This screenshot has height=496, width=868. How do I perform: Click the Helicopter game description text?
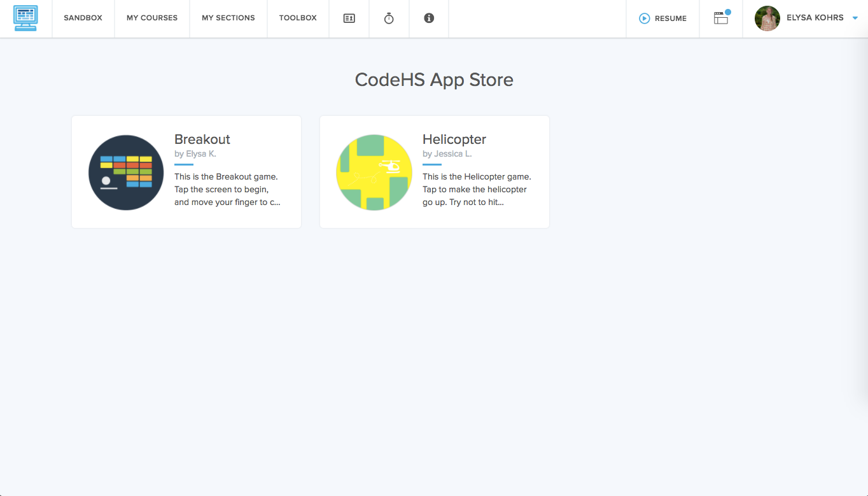coord(477,190)
